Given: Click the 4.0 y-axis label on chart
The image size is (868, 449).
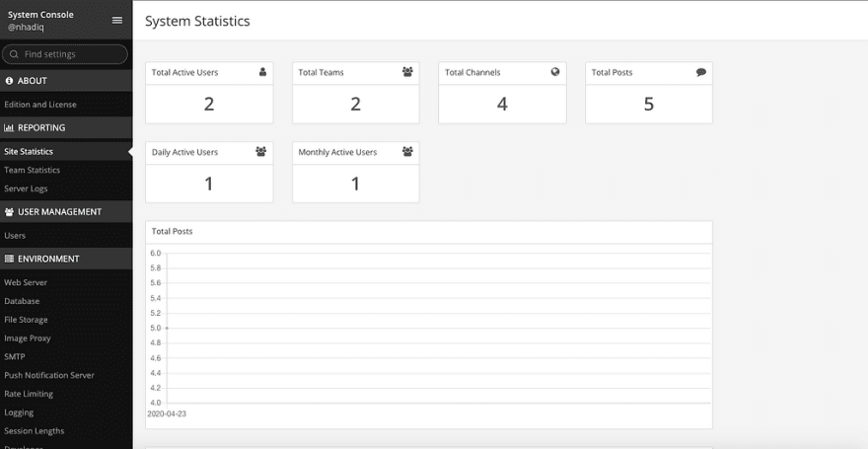Looking at the screenshot, I should click(x=156, y=403).
